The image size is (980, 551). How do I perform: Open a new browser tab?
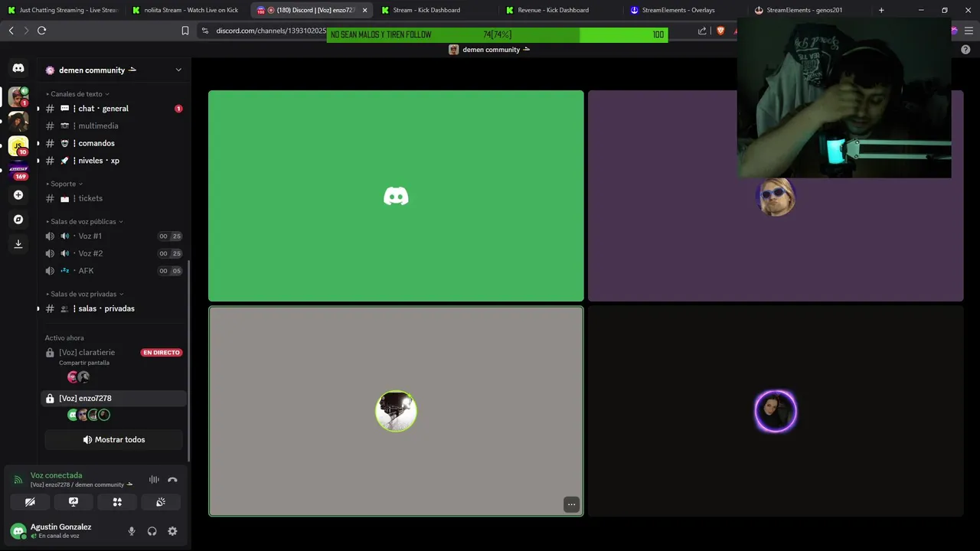[x=881, y=10]
